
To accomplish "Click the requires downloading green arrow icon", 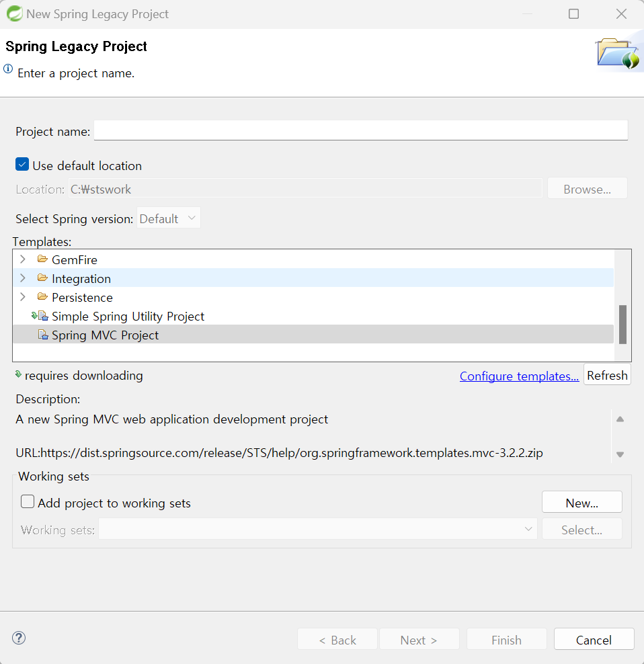I will coord(18,374).
